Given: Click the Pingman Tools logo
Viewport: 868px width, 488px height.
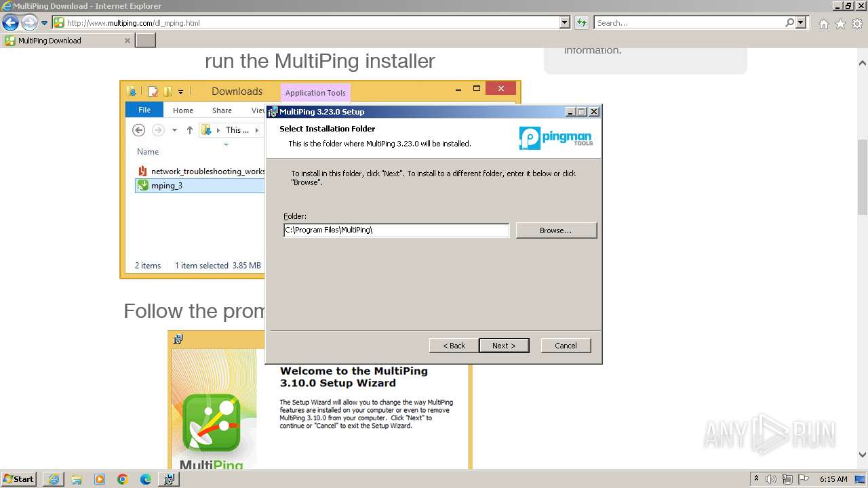Looking at the screenshot, I should pyautogui.click(x=556, y=138).
